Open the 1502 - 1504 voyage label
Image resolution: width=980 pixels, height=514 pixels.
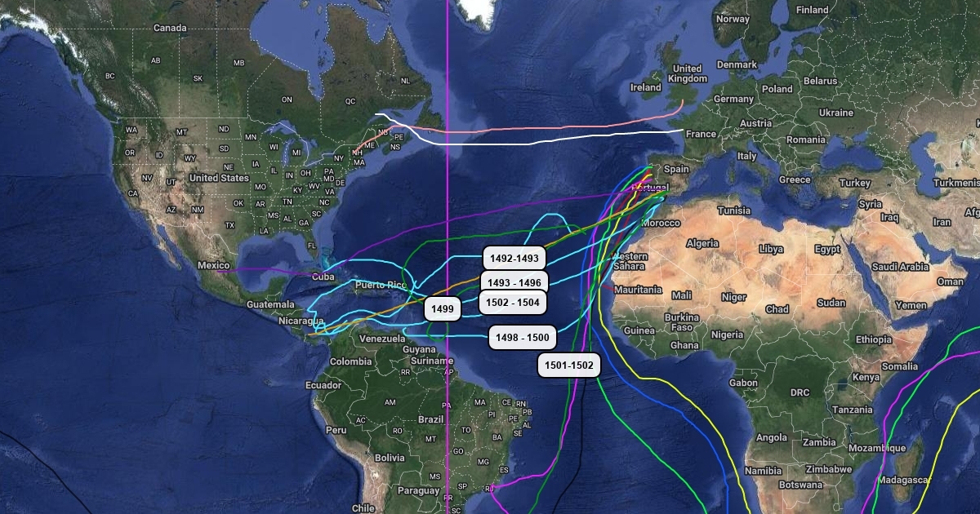tap(513, 302)
